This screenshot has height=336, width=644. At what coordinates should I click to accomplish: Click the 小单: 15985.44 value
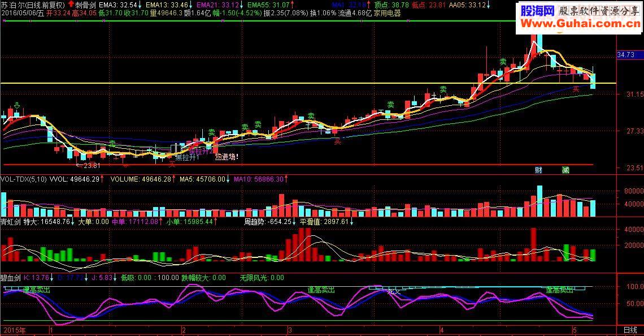pos(190,222)
